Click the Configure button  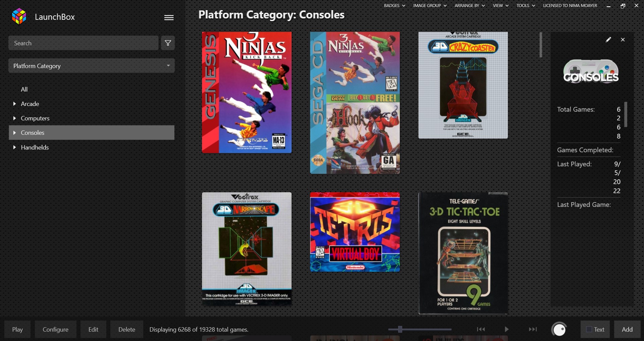(x=55, y=329)
